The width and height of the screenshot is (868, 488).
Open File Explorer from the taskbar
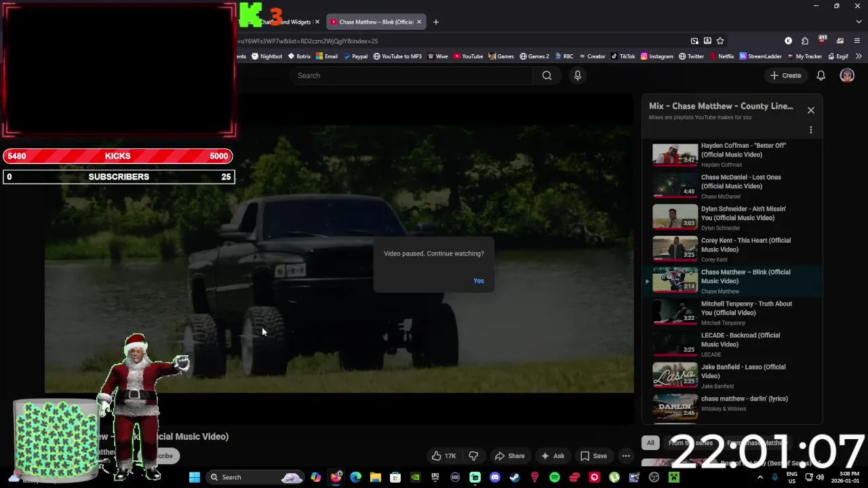coord(375,477)
